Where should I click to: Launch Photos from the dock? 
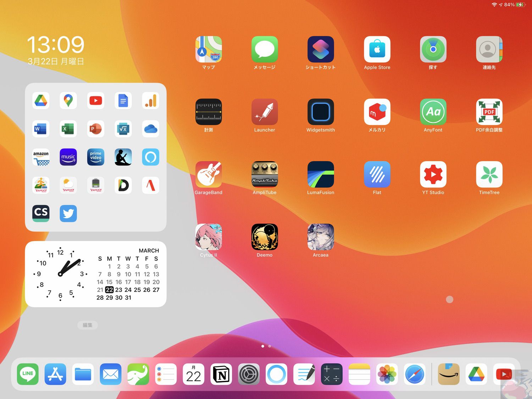click(387, 374)
